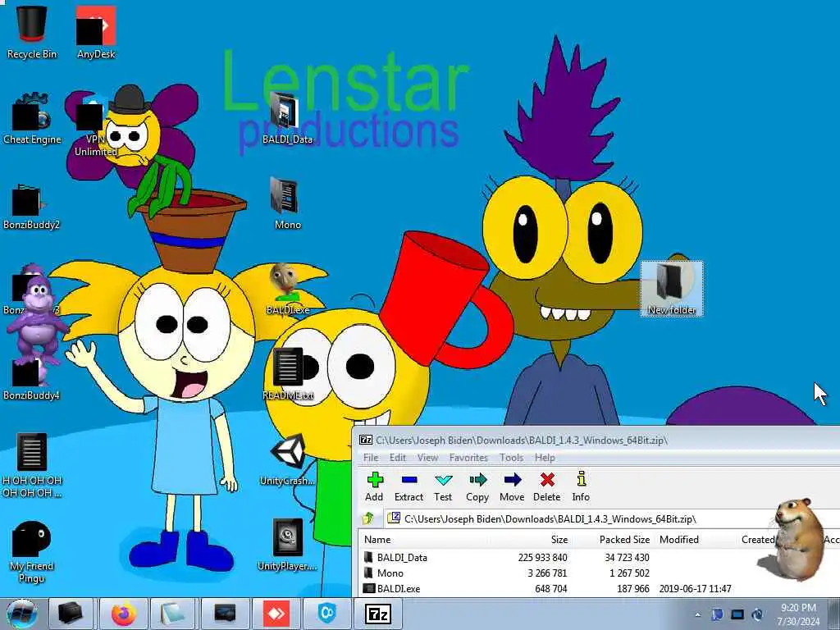Select the README.txt desktop file
The height and width of the screenshot is (630, 840).
coord(288,374)
